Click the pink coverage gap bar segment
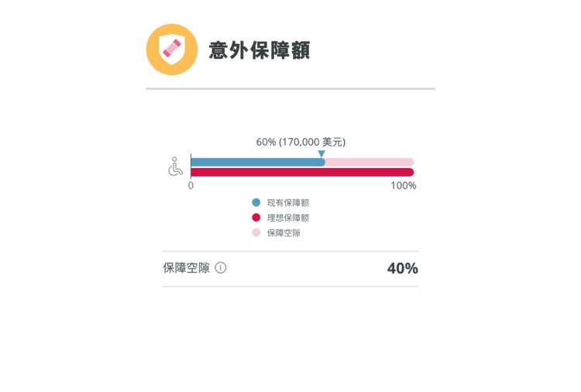 pyautogui.click(x=370, y=162)
